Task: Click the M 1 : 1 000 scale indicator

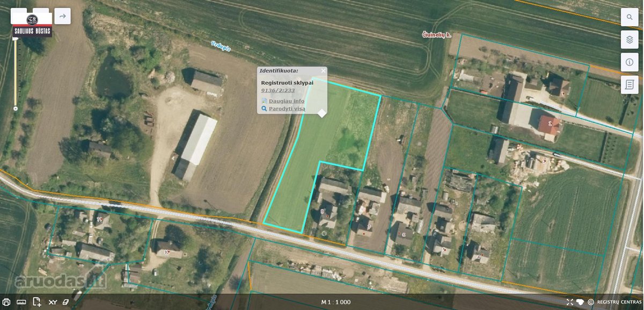Action: click(335, 302)
